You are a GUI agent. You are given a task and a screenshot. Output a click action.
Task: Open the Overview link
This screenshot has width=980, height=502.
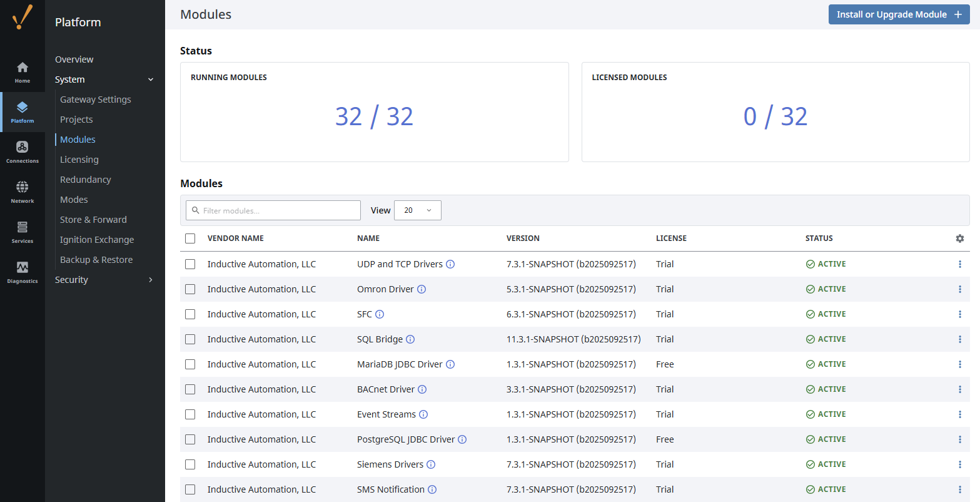(x=74, y=59)
